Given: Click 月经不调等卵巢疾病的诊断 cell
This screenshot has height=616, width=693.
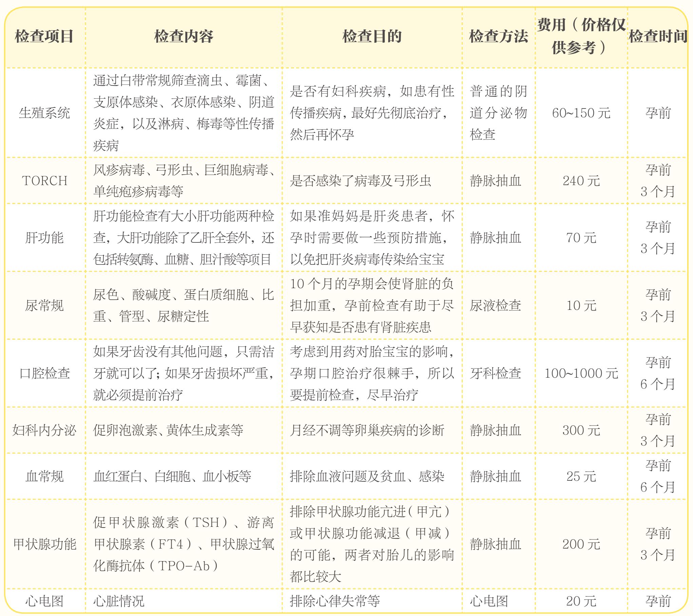Looking at the screenshot, I should [x=367, y=430].
